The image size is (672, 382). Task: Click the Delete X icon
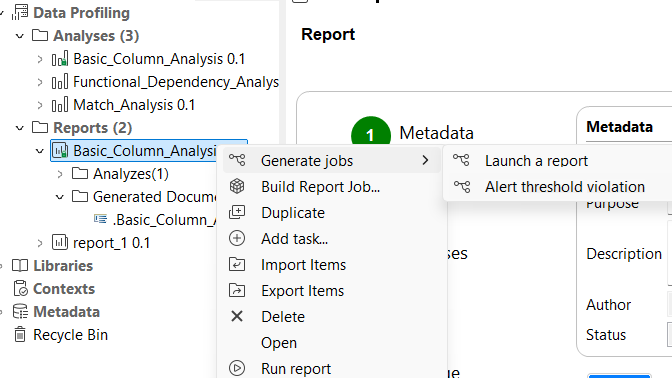(x=237, y=316)
